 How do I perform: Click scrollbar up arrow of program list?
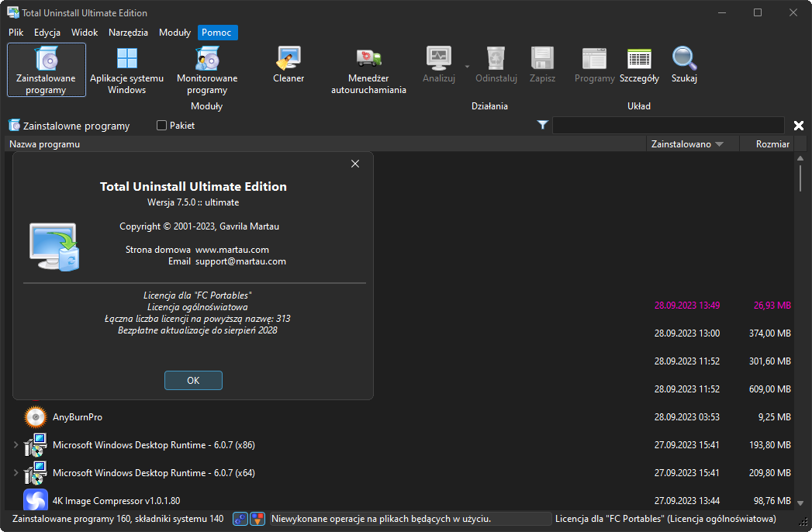coord(800,158)
